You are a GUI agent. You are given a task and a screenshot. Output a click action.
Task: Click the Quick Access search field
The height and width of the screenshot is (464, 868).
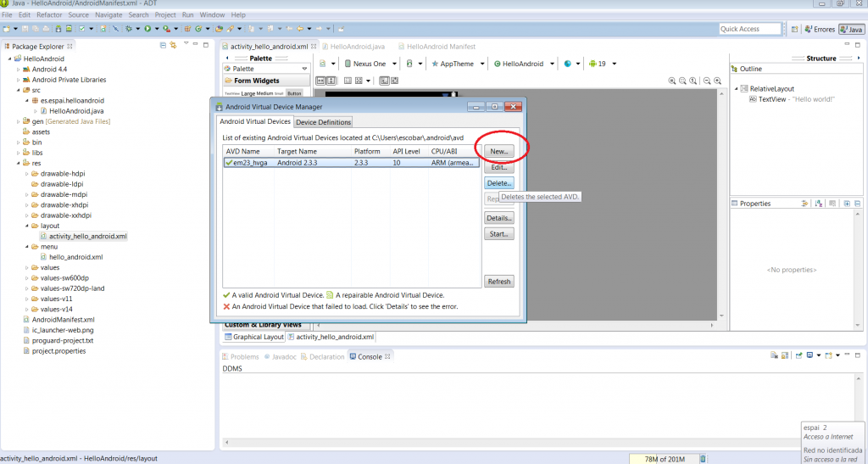click(749, 29)
